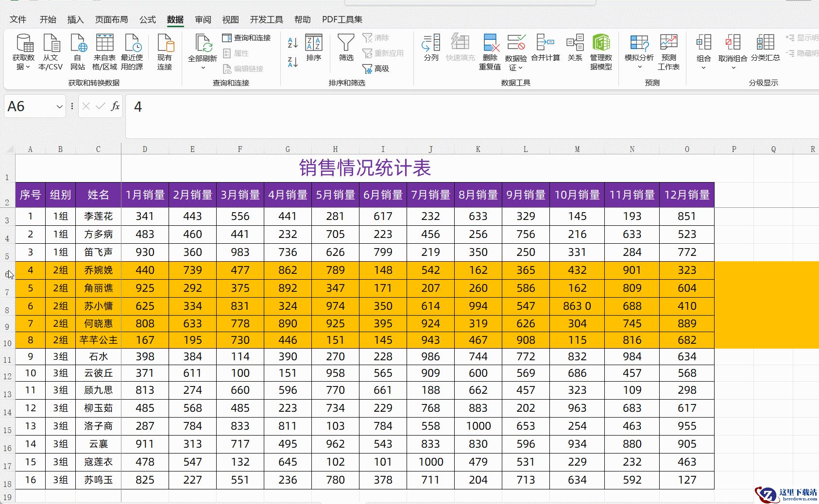The width and height of the screenshot is (819, 504).
Task: Expand the 组合 dropdown arrow
Action: 703,68
